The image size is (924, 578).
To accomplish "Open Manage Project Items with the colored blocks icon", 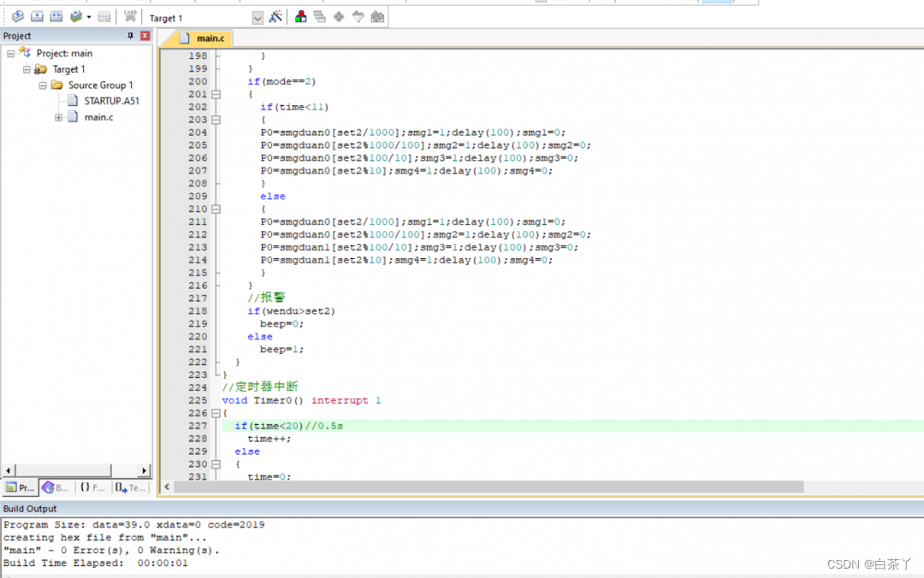I will pyautogui.click(x=301, y=17).
